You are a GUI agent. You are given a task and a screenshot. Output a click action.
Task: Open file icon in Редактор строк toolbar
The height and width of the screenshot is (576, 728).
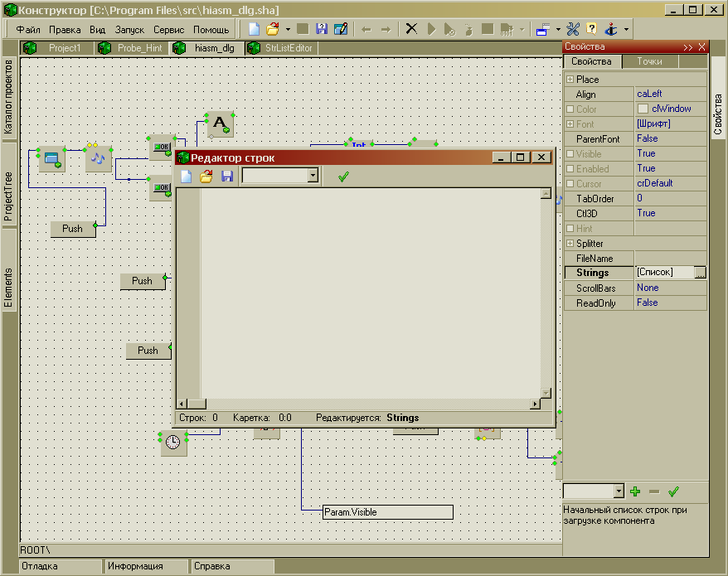point(206,176)
